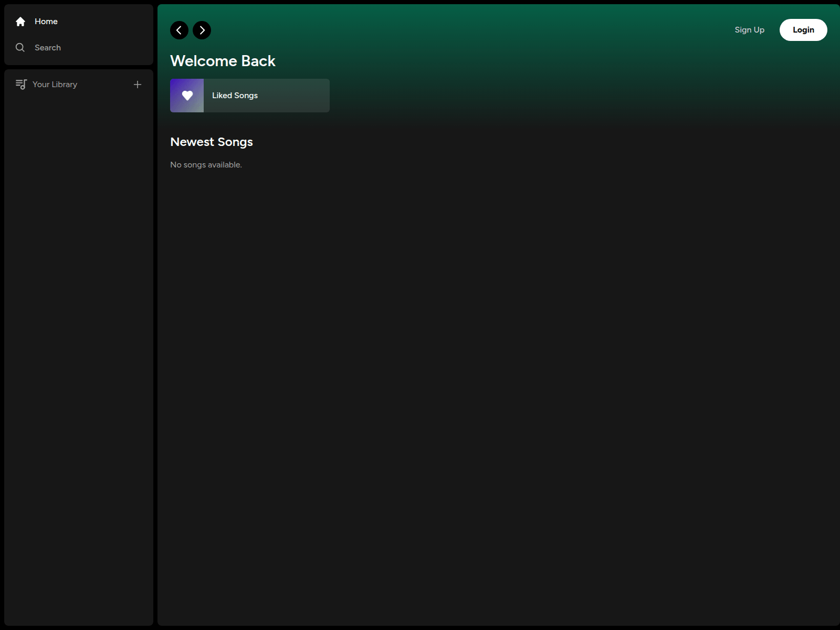840x630 pixels.
Task: Click the Liked Songs heart thumbnail
Action: pyautogui.click(x=187, y=96)
